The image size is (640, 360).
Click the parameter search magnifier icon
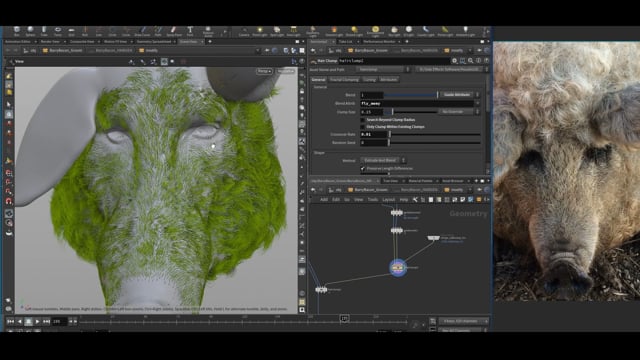pyautogui.click(x=471, y=61)
